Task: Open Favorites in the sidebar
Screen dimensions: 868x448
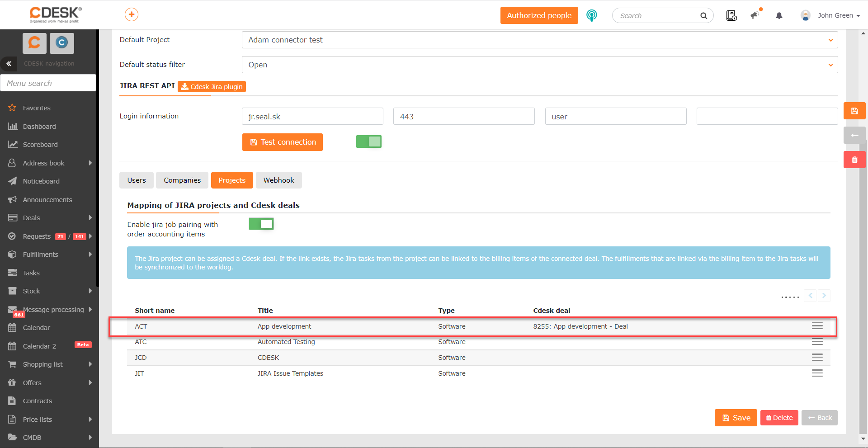Action: [x=37, y=108]
